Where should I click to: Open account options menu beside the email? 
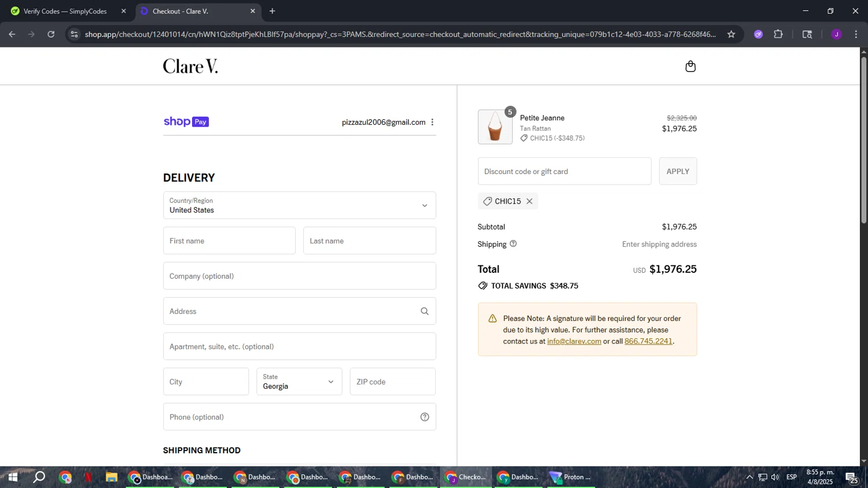point(432,122)
